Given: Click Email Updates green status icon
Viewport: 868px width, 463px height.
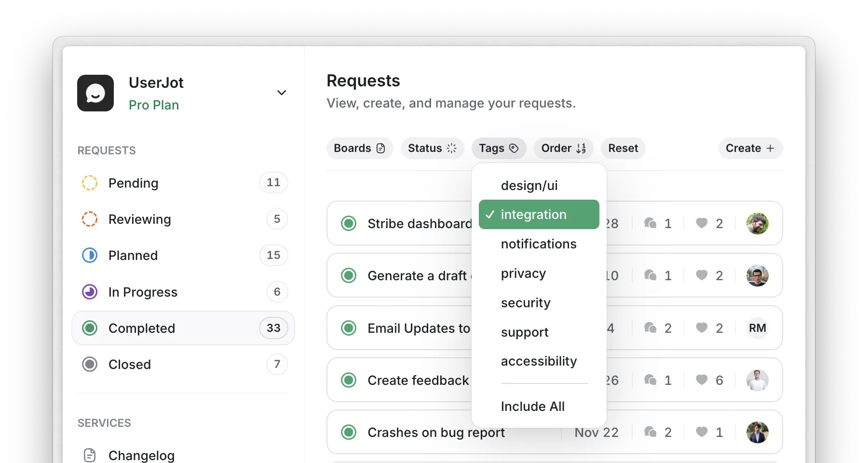Looking at the screenshot, I should coord(349,328).
